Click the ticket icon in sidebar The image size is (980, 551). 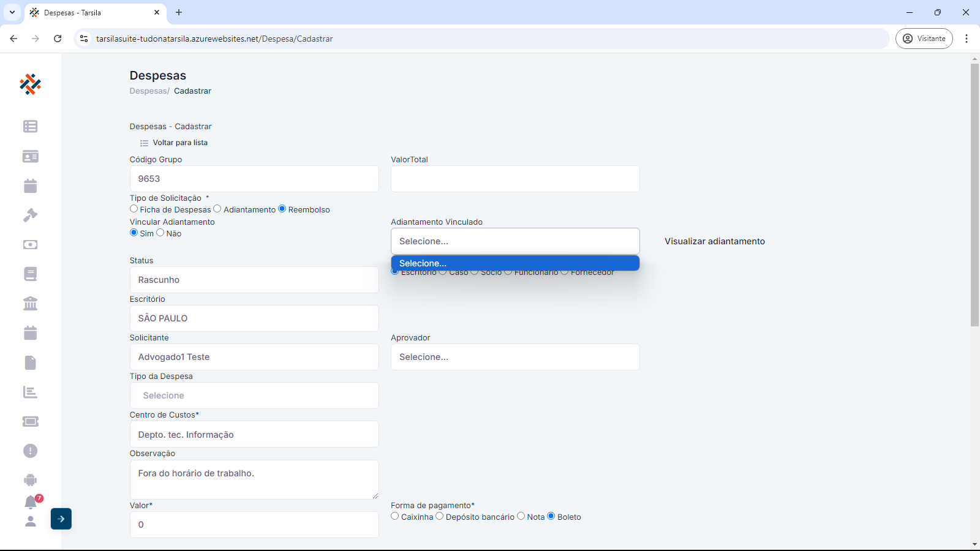coord(30,422)
